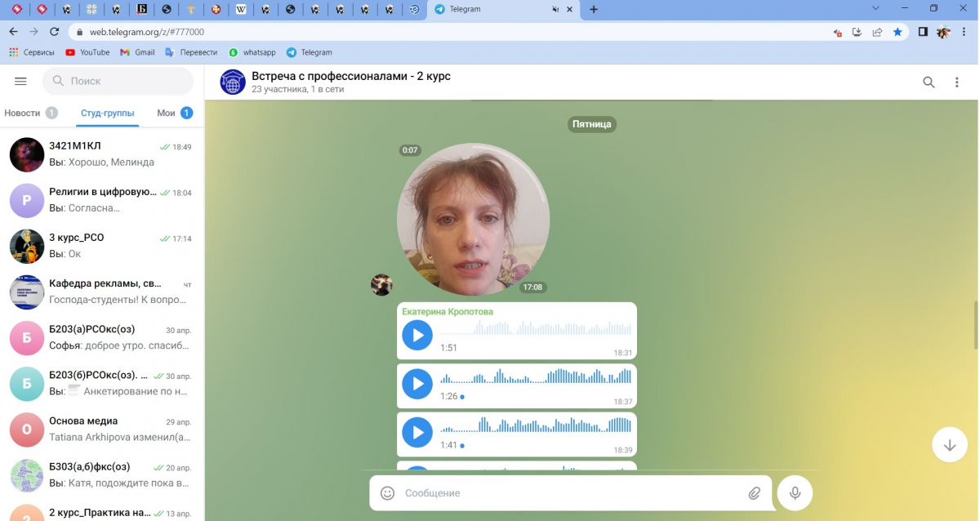Image resolution: width=980 pixels, height=521 pixels.
Task: Open the 3 курс_РСО chat
Action: point(100,246)
